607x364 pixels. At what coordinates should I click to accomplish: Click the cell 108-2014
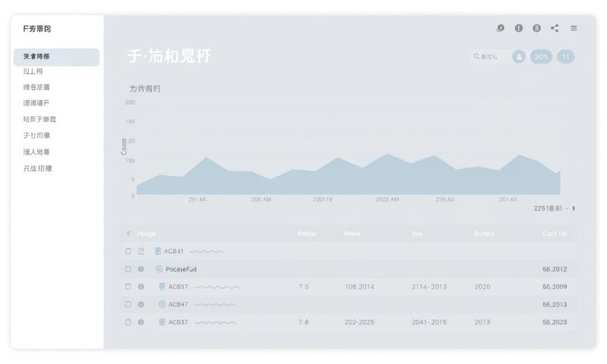click(x=359, y=287)
